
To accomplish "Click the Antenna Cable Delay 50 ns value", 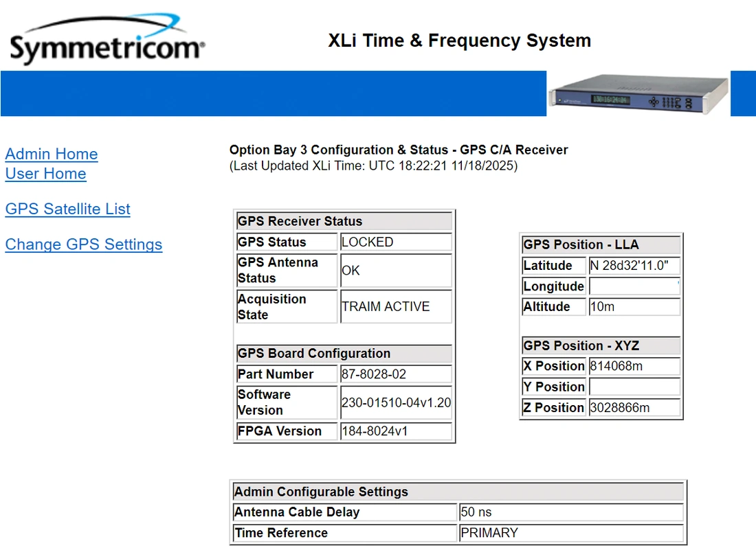I will tap(570, 512).
